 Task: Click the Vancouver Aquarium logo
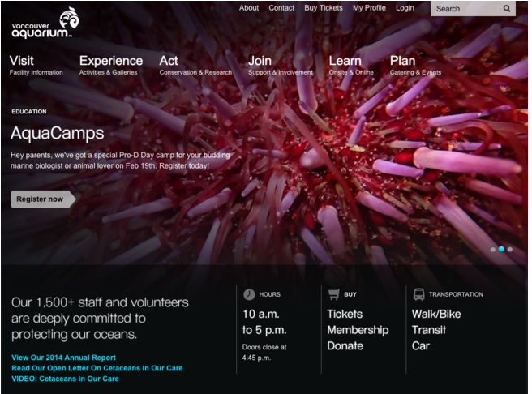click(x=45, y=23)
